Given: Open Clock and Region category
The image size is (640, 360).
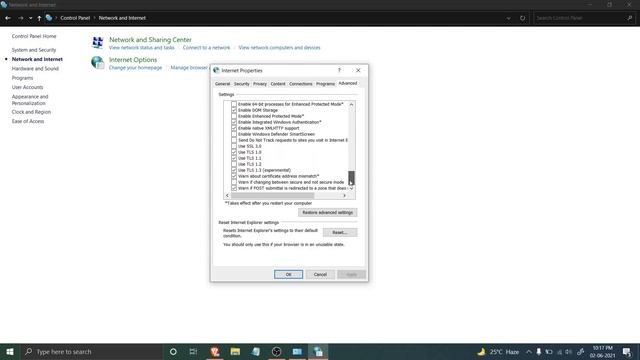Looking at the screenshot, I should [31, 112].
